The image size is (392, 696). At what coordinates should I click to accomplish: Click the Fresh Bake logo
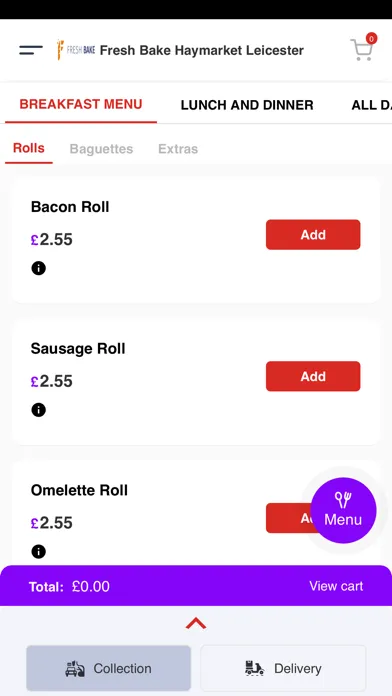point(76,50)
